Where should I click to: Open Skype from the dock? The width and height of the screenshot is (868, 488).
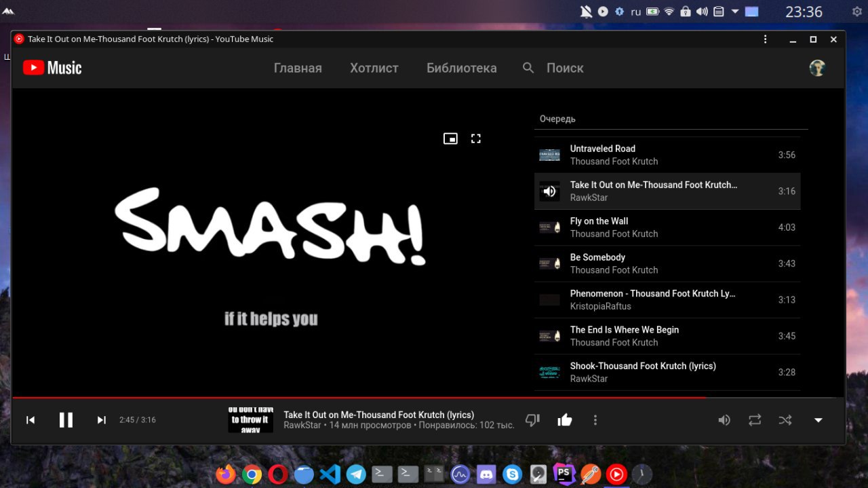pos(513,474)
